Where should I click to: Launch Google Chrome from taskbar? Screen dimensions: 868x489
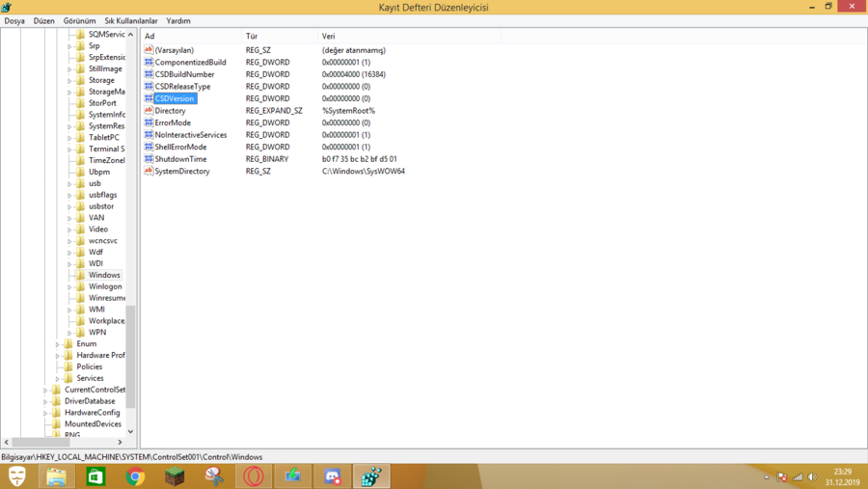coord(135,476)
